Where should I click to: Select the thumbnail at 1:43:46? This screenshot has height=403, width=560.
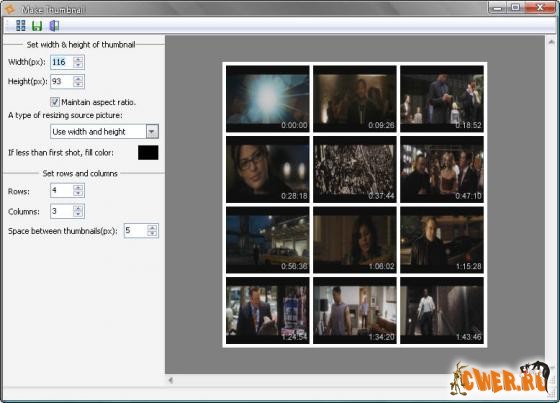pos(442,310)
